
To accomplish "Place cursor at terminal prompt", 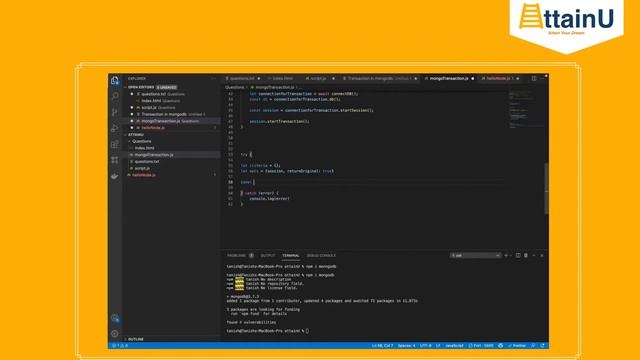I will click(x=307, y=331).
